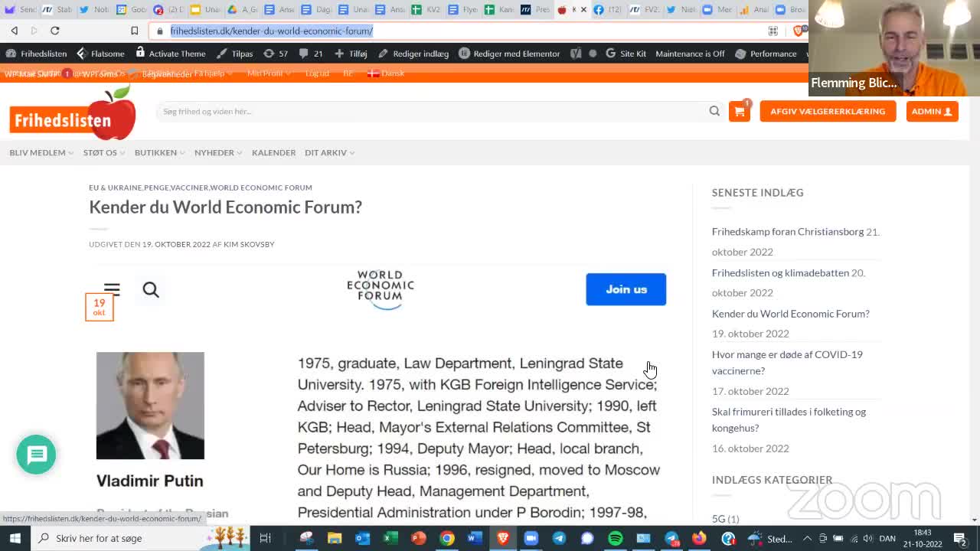Screen dimensions: 980x551
Task: Select Dansk language in orange bar
Action: click(385, 73)
